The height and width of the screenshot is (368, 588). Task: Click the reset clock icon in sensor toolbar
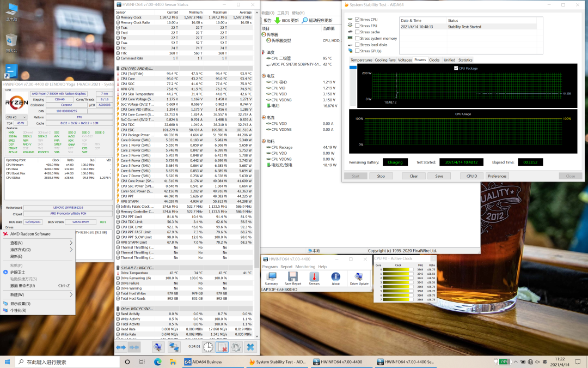[x=208, y=347]
